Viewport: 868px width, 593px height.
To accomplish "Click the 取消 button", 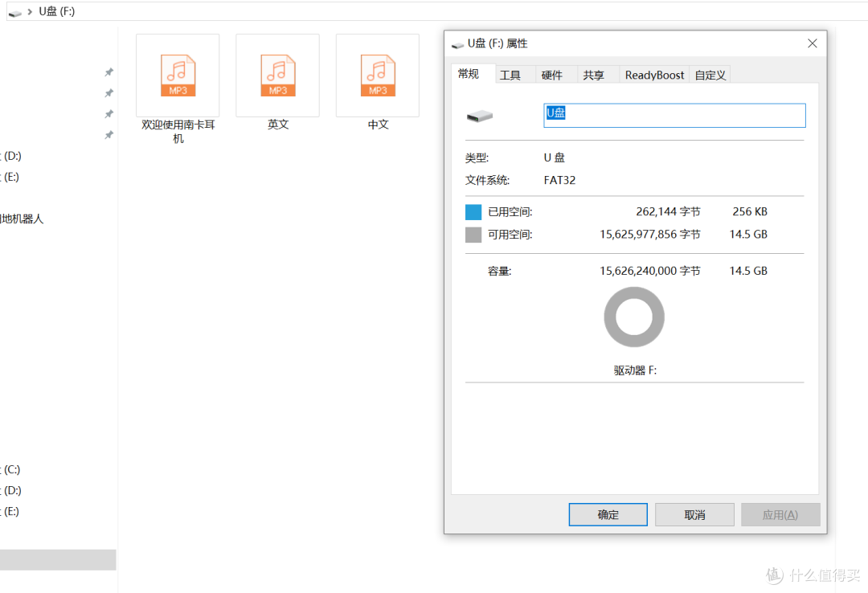I will click(x=694, y=515).
